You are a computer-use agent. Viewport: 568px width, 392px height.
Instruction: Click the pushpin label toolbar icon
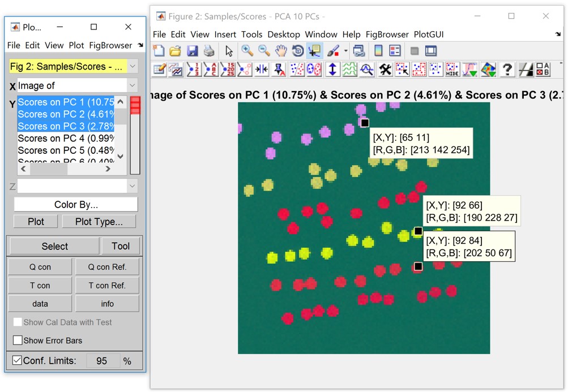click(279, 70)
